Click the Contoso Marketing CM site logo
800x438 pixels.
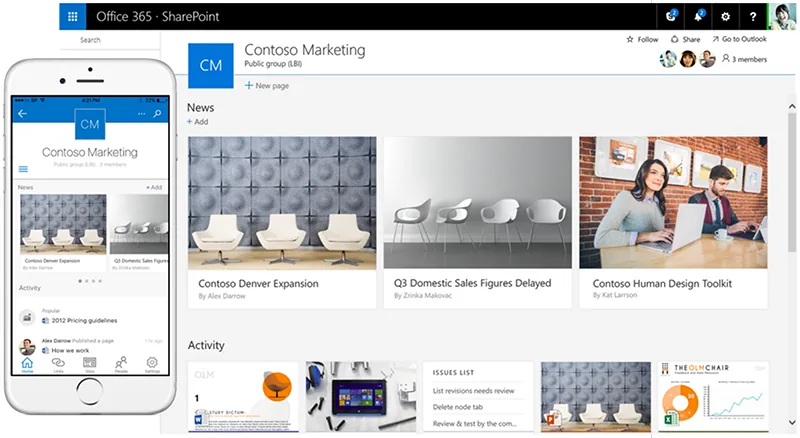tap(211, 65)
